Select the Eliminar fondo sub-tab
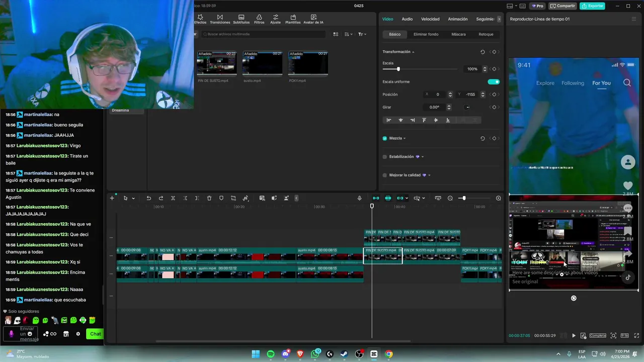This screenshot has height=362, width=644. pos(426,34)
